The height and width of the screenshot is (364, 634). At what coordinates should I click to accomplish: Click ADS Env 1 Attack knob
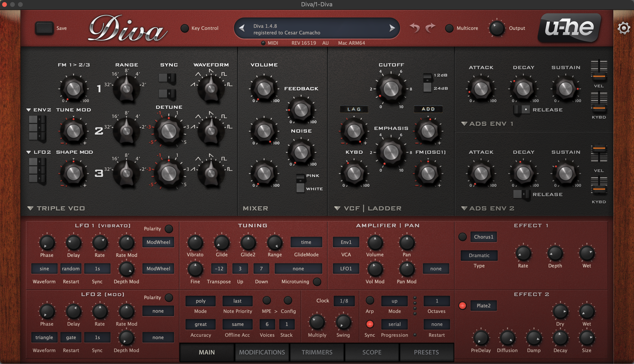(481, 89)
